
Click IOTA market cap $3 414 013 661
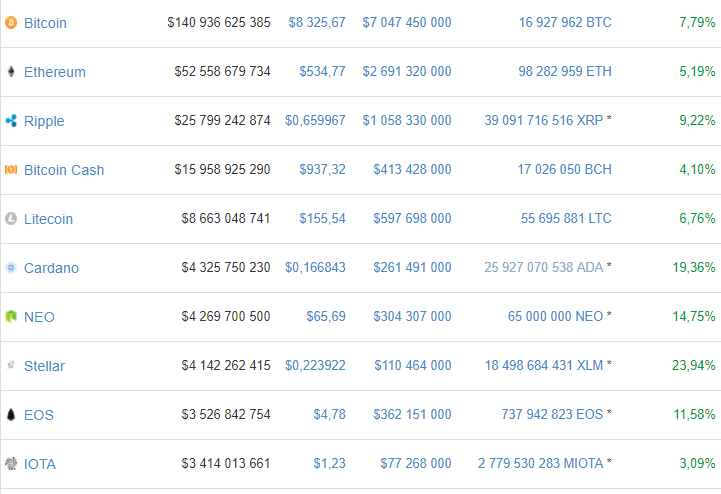(x=225, y=464)
